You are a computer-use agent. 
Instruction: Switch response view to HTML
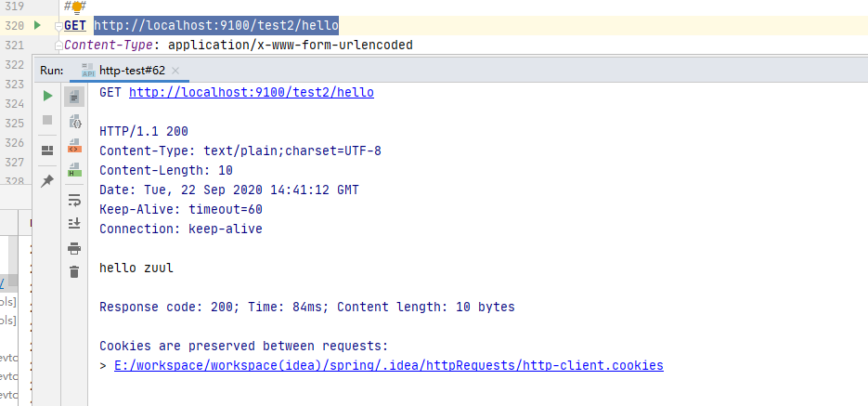[x=74, y=170]
